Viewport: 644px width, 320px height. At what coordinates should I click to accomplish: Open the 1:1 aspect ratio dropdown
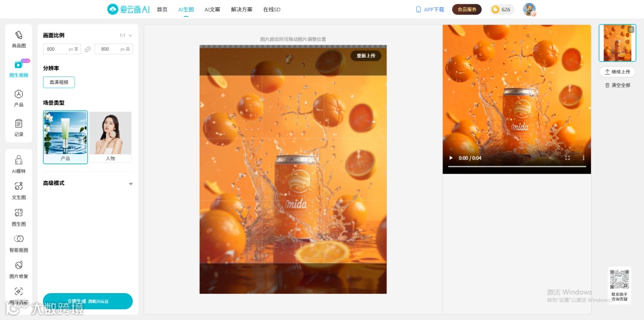(x=126, y=35)
